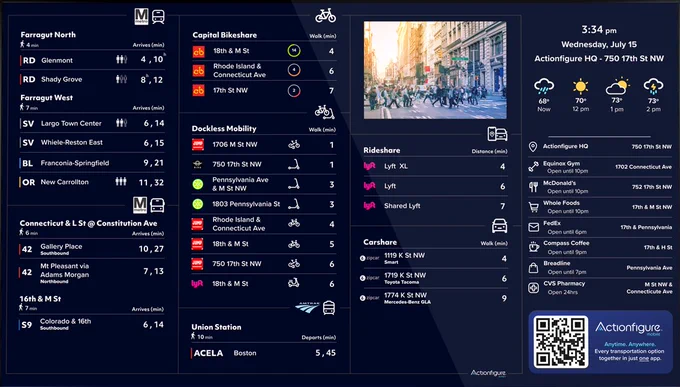Viewport: 680px width, 387px height.
Task: Click the JUMP logo for 1706 M St NW
Action: click(x=198, y=144)
